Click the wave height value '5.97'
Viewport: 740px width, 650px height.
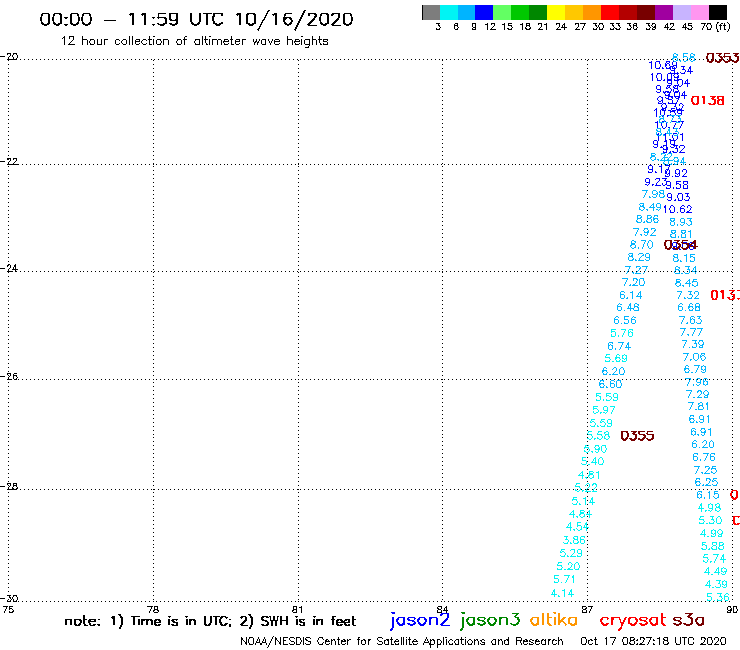(x=604, y=410)
